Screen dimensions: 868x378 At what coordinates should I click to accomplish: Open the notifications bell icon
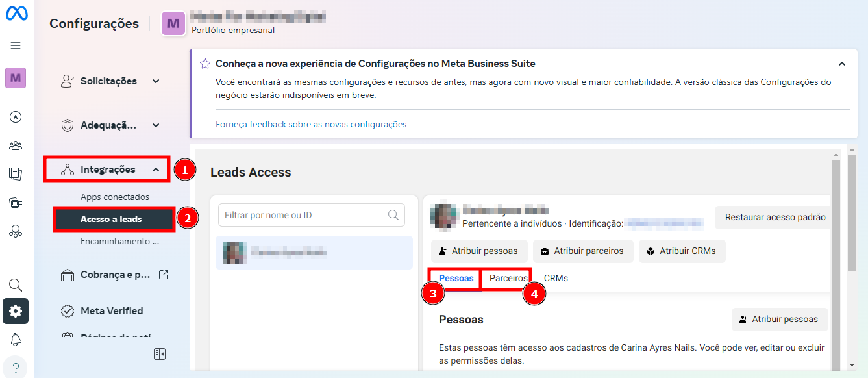click(x=16, y=340)
